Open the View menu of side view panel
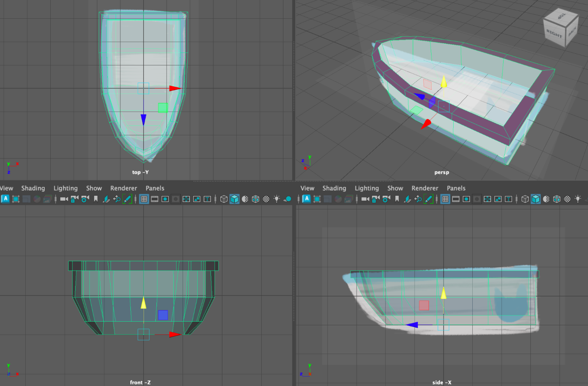The width and height of the screenshot is (588, 386). tap(307, 188)
